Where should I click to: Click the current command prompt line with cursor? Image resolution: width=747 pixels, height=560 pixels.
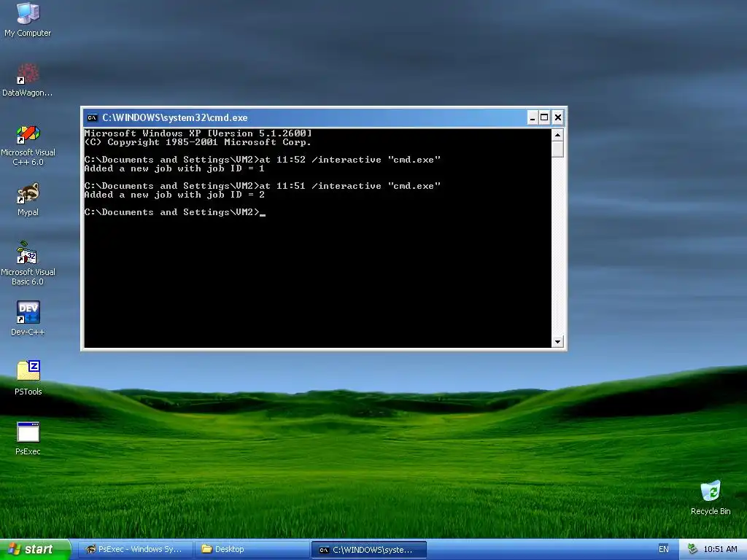(x=175, y=212)
